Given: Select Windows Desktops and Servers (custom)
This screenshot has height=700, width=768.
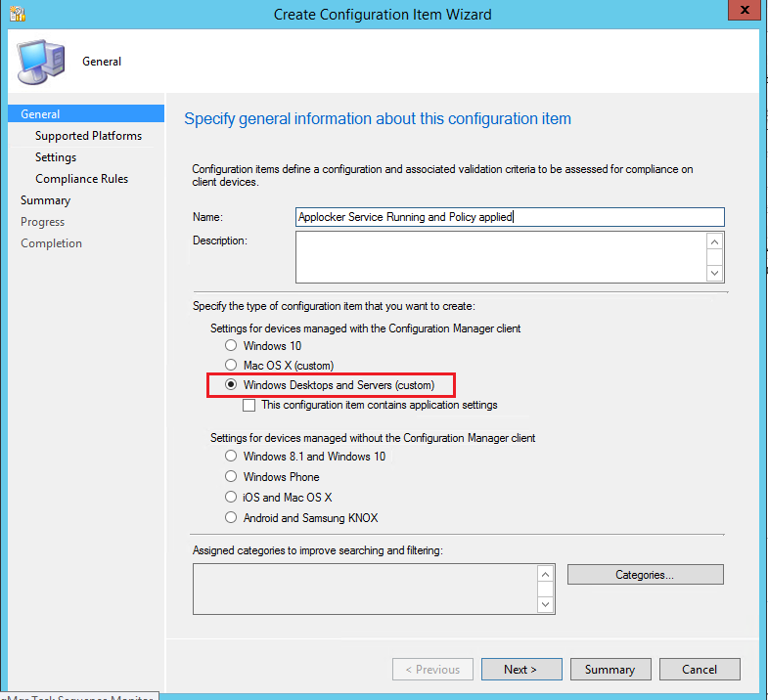Looking at the screenshot, I should (231, 385).
